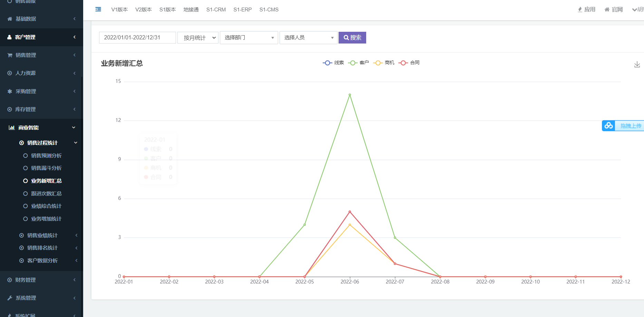Visit the 官网 link
Viewport: 644px width, 317px height.
tap(613, 9)
